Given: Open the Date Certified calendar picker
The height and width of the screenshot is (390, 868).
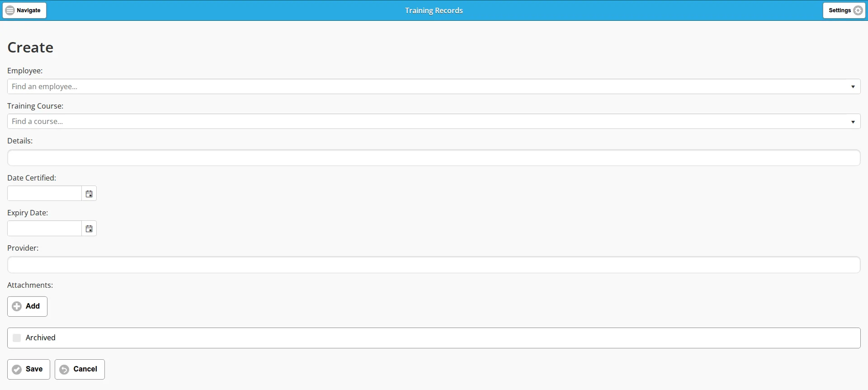Looking at the screenshot, I should (x=89, y=194).
